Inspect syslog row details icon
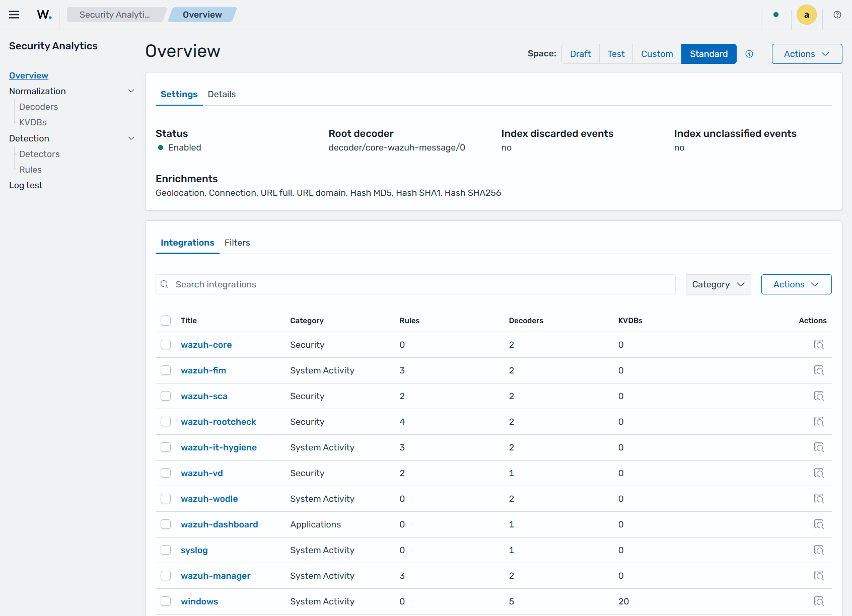The width and height of the screenshot is (852, 616). coord(819,550)
